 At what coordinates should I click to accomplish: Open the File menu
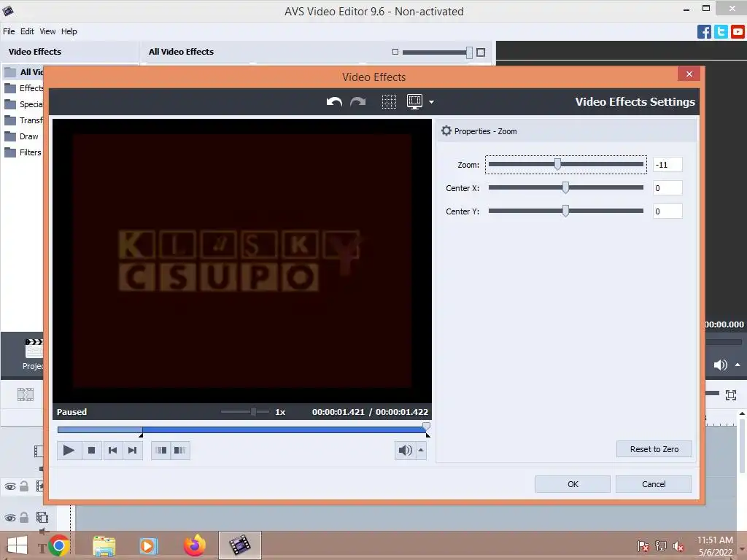[9, 31]
